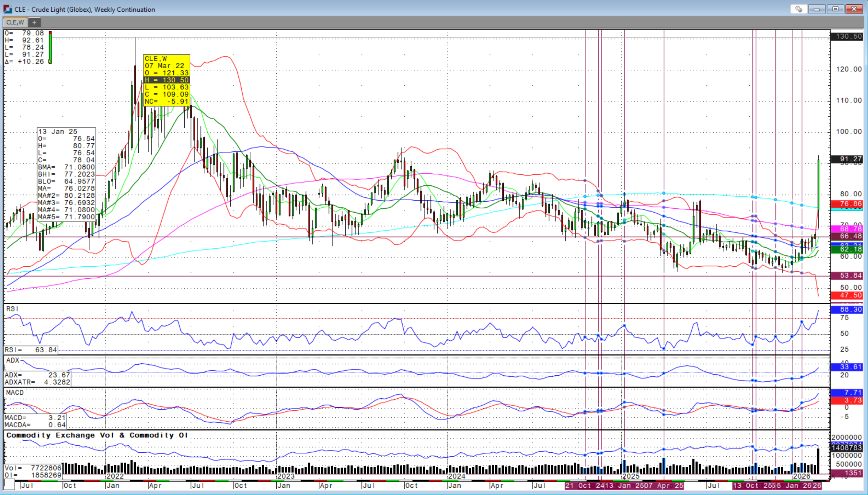Image resolution: width=868 pixels, height=495 pixels.
Task: Click the 88.30 RSI value label
Action: click(847, 309)
